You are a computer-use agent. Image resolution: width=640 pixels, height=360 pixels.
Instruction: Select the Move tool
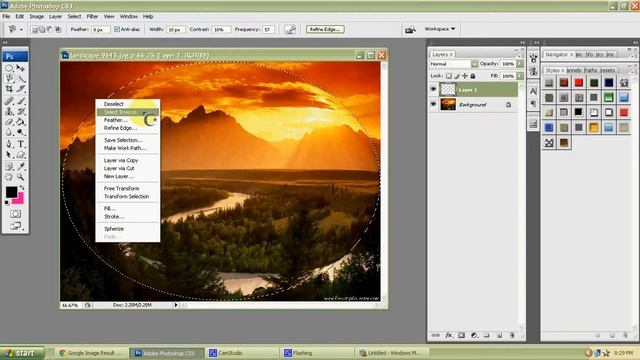coord(20,68)
